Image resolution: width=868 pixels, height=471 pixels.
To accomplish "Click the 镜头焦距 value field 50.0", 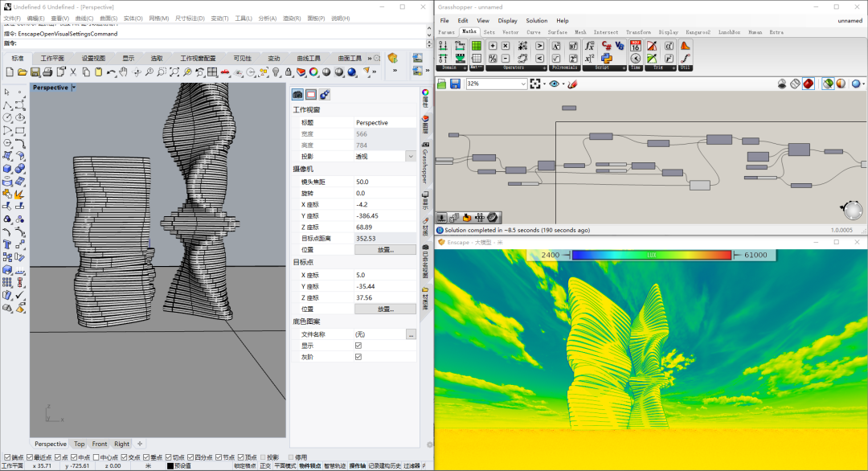I will pos(385,182).
